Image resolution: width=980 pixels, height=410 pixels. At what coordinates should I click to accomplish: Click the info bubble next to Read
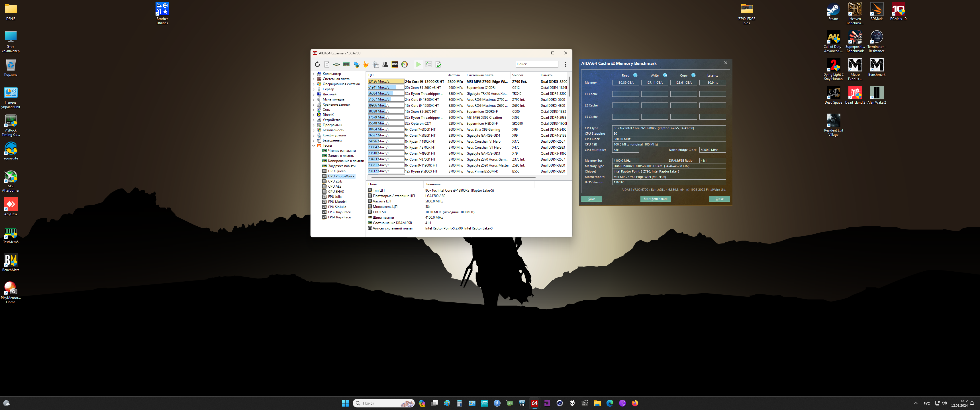click(635, 75)
